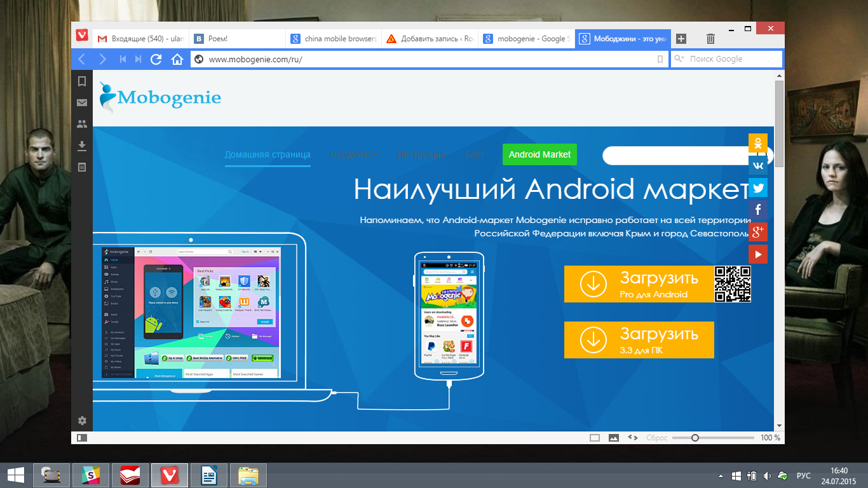Open the Mail panel in sidebar
Image resolution: width=868 pixels, height=488 pixels.
pos(81,102)
